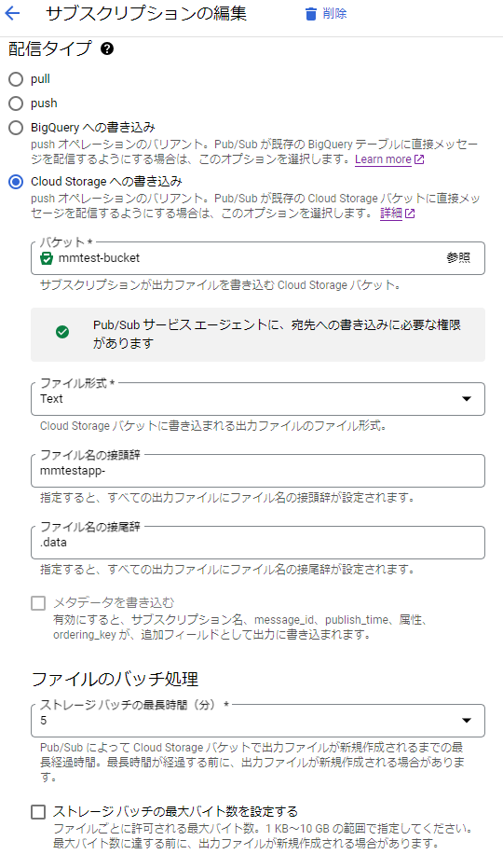The height and width of the screenshot is (868, 503).
Task: Click the back arrow icon
Action: point(12,13)
